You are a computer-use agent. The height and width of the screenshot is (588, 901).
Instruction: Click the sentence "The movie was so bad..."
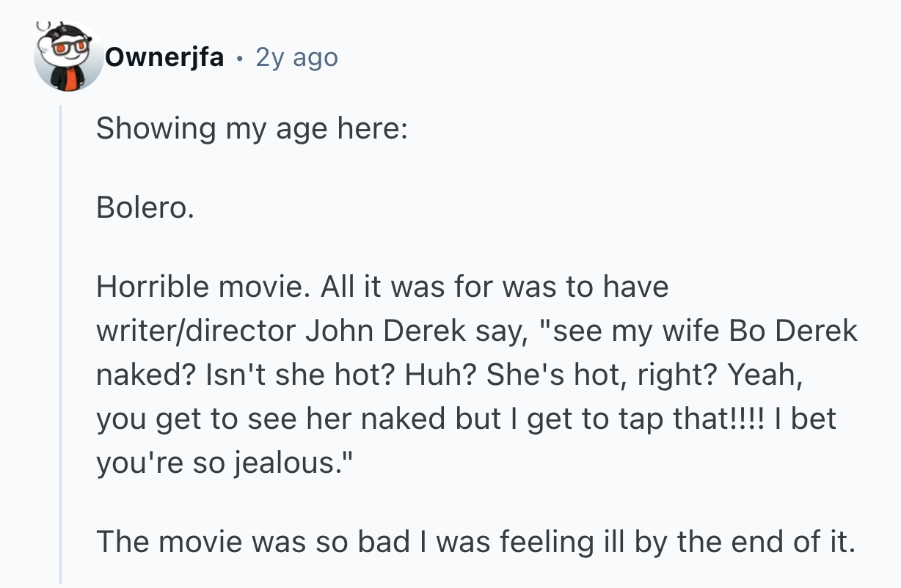pos(475,542)
